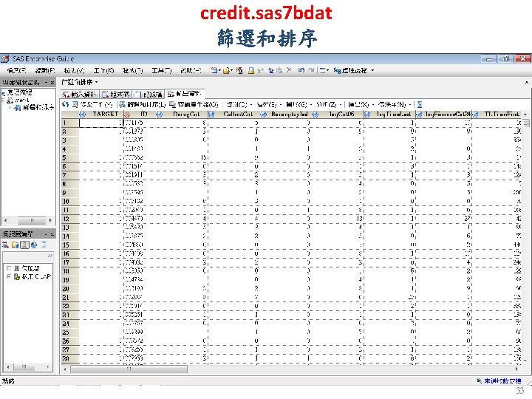Viewport: 532px width, 399px height.
Task: Select the TLTimeFirst column header
Action: (x=497, y=115)
